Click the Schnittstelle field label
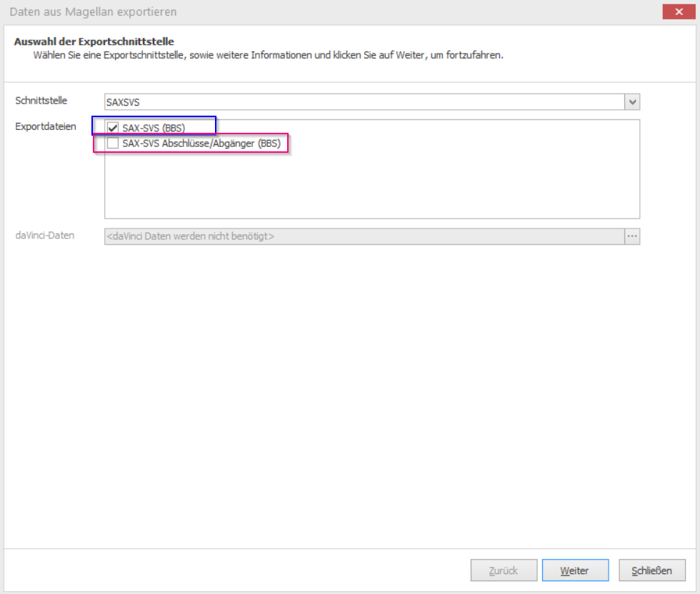This screenshot has width=700, height=594. point(41,101)
